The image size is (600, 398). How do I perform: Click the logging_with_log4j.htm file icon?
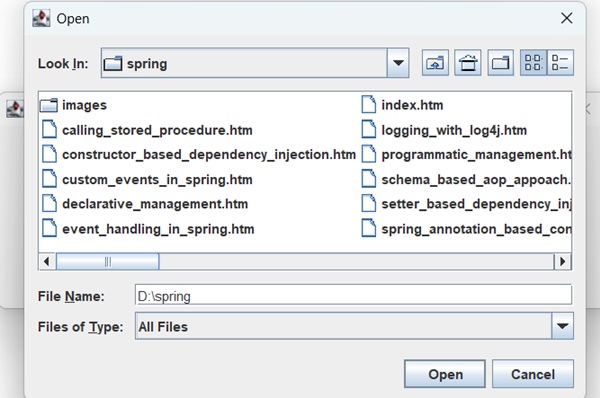[x=368, y=129]
